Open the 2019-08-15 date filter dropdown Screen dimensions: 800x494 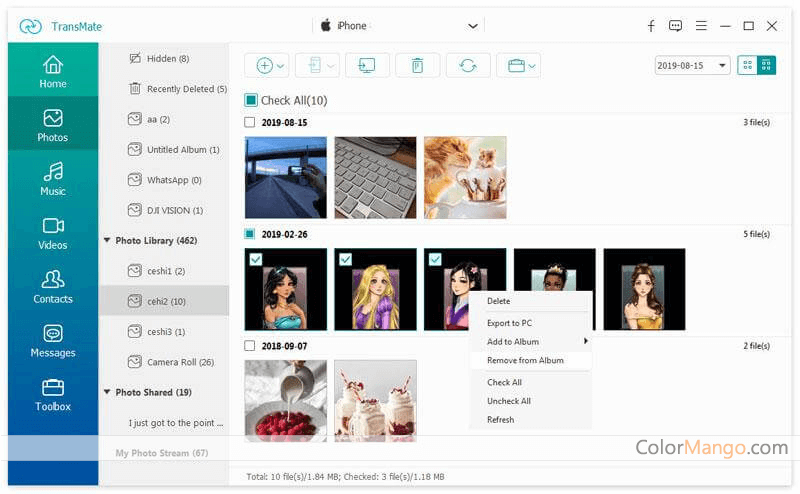(693, 66)
